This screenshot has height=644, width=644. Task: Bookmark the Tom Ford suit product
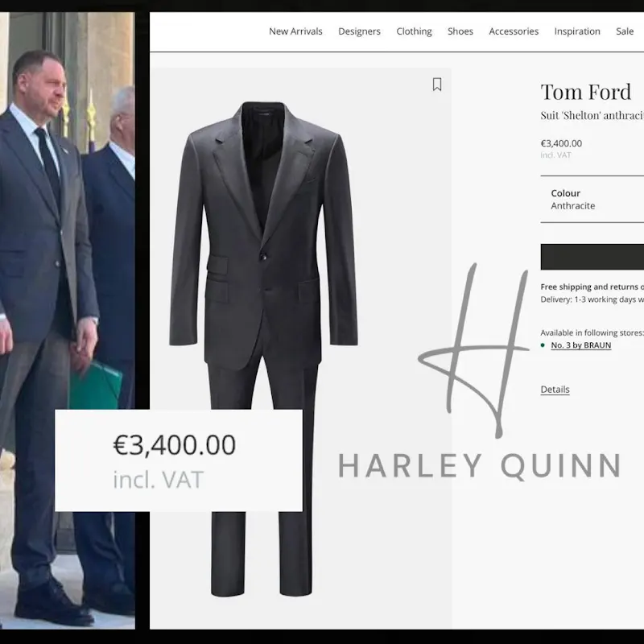coord(437,85)
